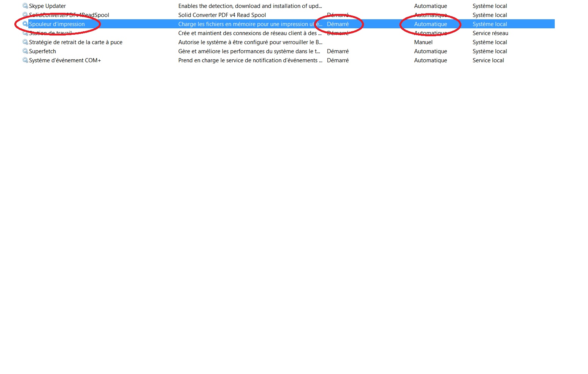Click Manuel startup type in Stratégie de retrait row
Image resolution: width=588 pixels, height=374 pixels.
423,42
